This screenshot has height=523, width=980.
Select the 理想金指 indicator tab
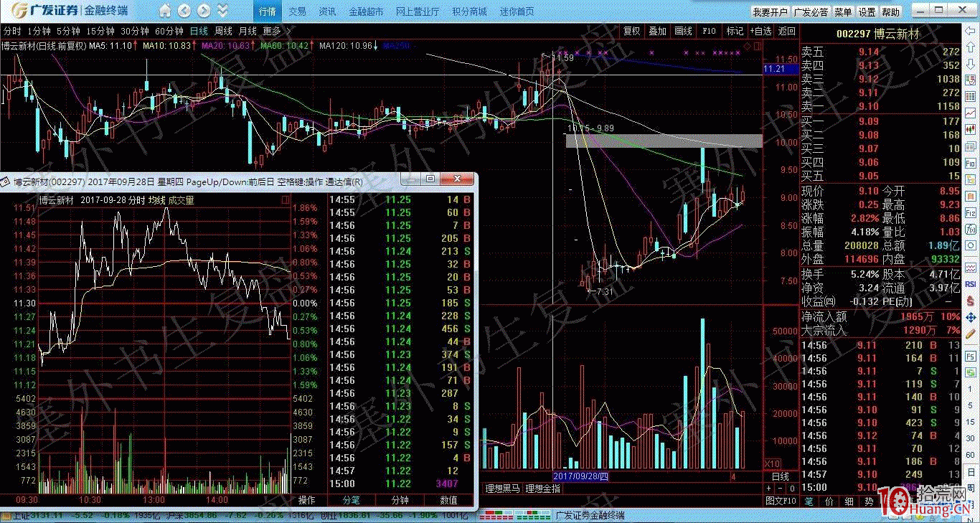[x=543, y=489]
